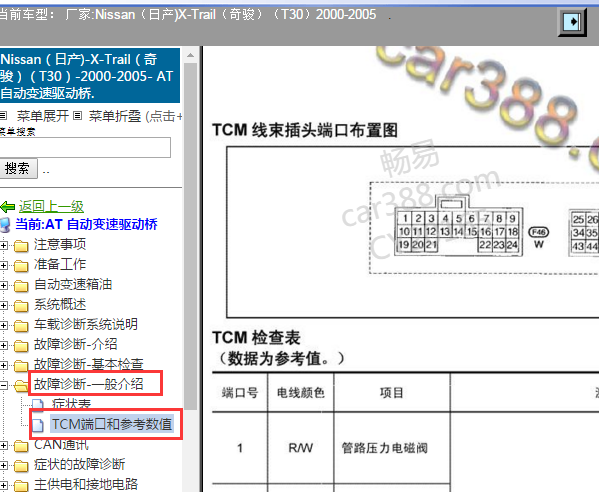This screenshot has height=492, width=599.
Task: Click the 菜单展开 link
Action: [43, 116]
